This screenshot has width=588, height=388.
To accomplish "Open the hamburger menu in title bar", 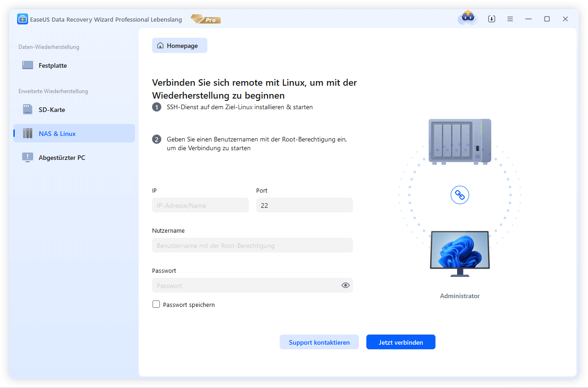I will pyautogui.click(x=510, y=19).
